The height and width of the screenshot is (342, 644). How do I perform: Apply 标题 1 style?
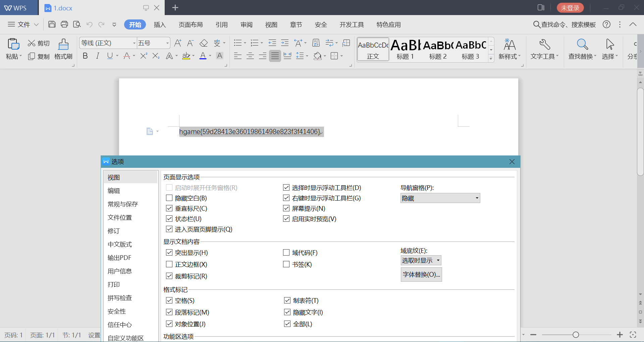point(405,49)
